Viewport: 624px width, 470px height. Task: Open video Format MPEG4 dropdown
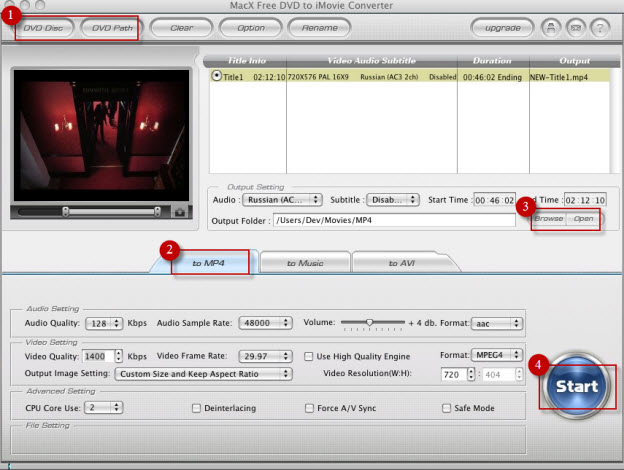pos(497,355)
